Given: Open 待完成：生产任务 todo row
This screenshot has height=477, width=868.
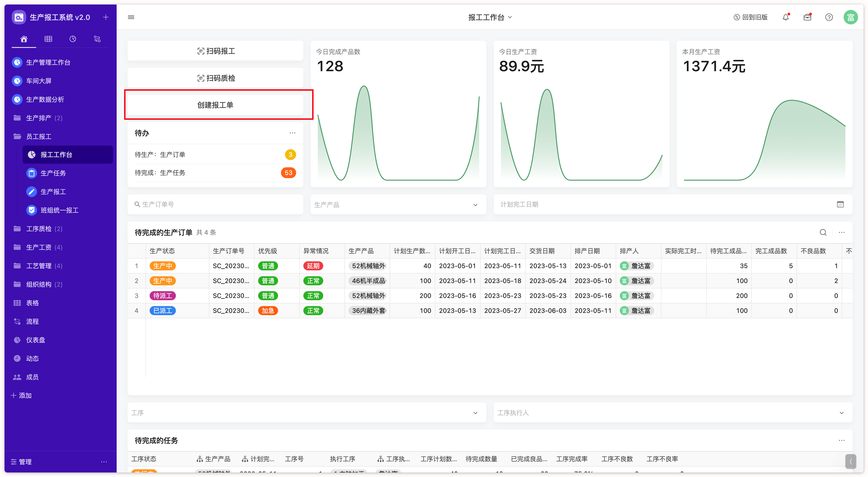Looking at the screenshot, I should pyautogui.click(x=215, y=173).
